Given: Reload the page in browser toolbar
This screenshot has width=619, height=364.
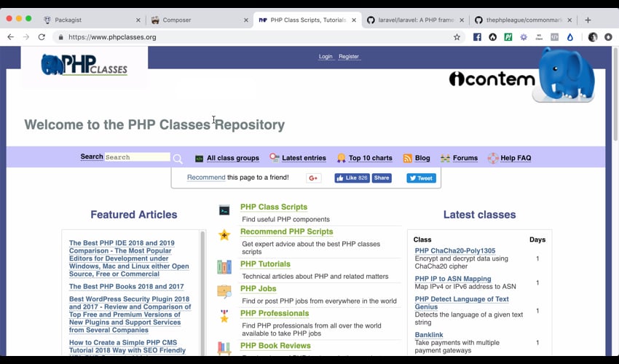Looking at the screenshot, I should point(42,37).
